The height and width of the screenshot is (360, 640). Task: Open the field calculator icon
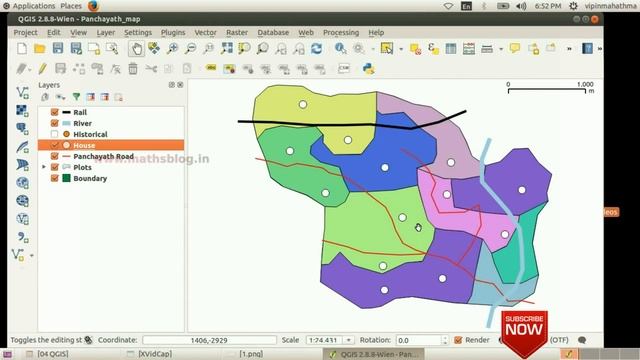tap(469, 49)
